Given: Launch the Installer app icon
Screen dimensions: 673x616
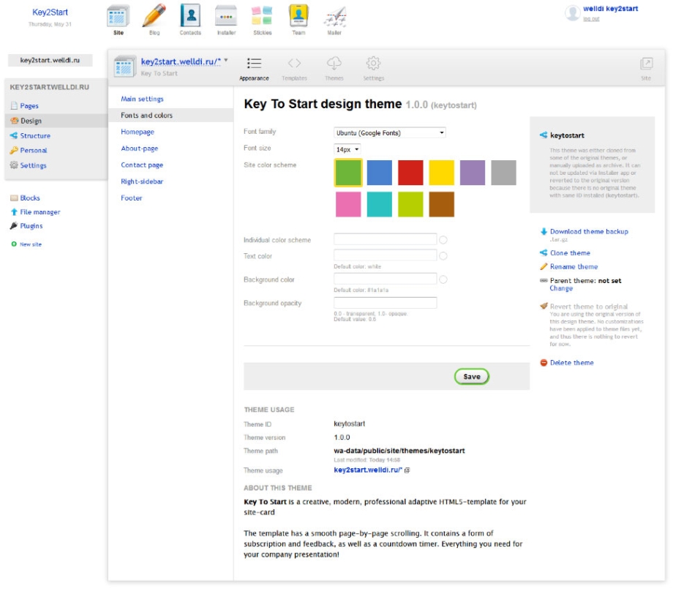Looking at the screenshot, I should (226, 16).
